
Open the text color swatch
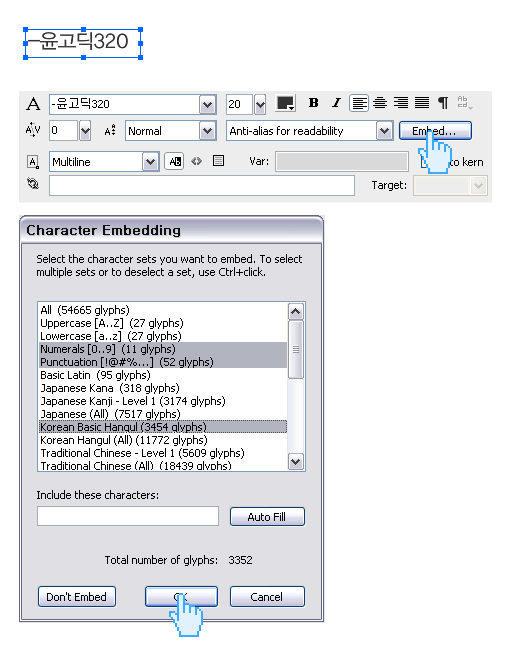285,103
